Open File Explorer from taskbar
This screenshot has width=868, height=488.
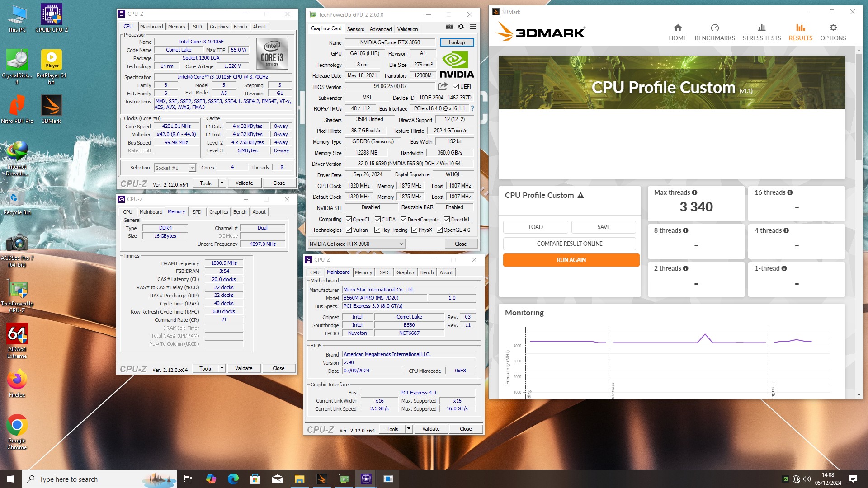coord(299,479)
